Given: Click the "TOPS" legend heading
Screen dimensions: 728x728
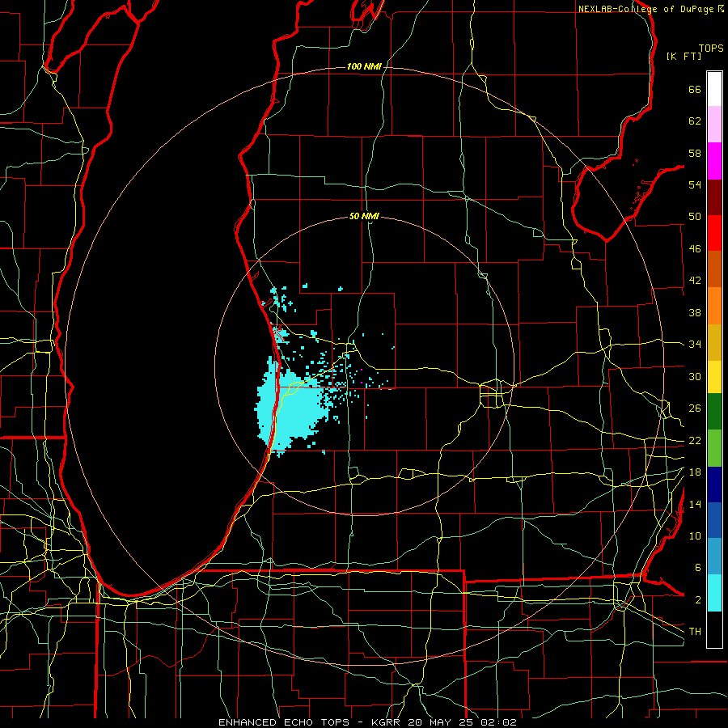Looking at the screenshot, I should 711,49.
